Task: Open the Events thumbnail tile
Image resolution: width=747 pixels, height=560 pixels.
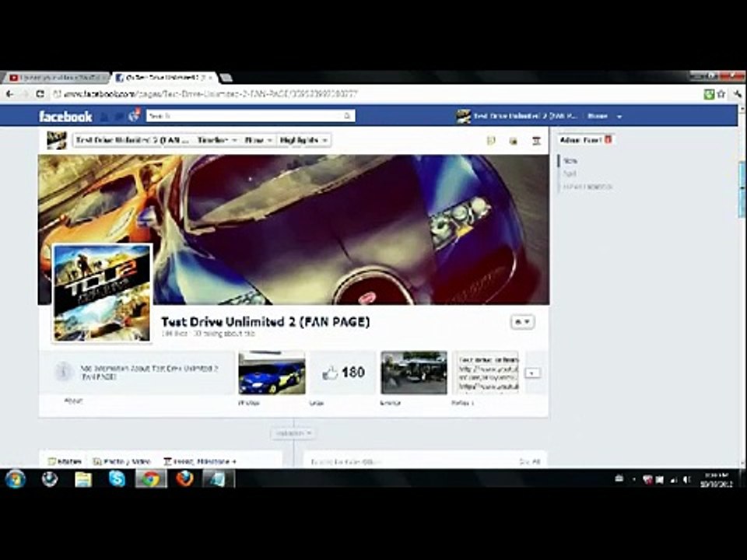Action: 414,373
